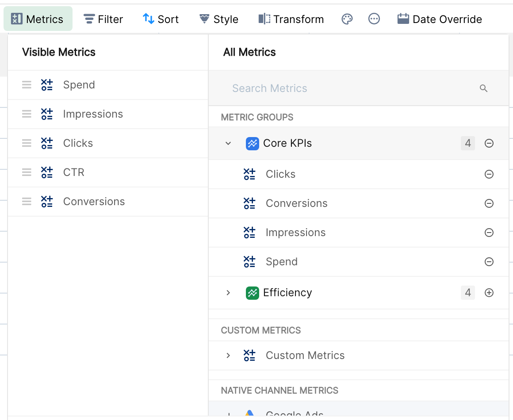This screenshot has height=420, width=513.
Task: Click the blue Core KPIs group icon
Action: 252,143
